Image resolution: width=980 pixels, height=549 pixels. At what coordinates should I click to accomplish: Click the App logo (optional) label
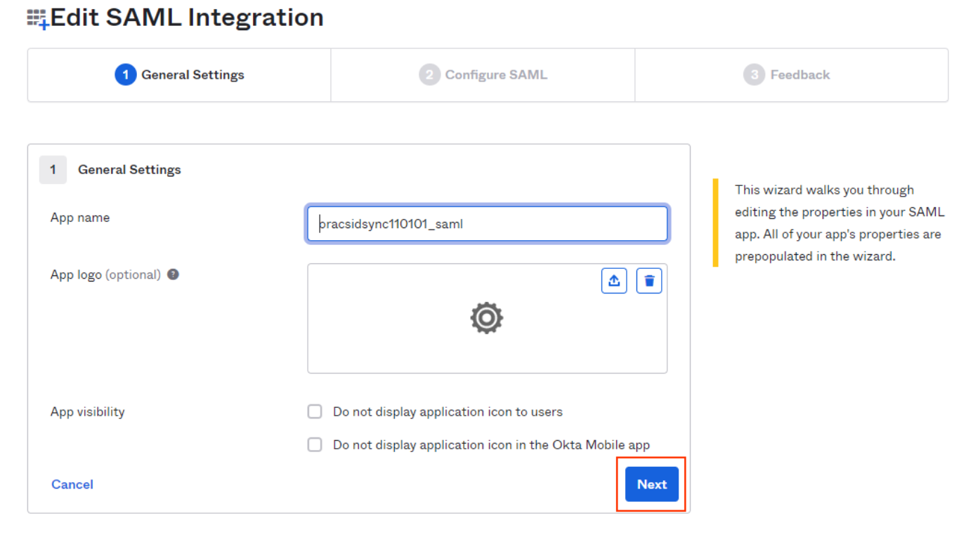105,274
